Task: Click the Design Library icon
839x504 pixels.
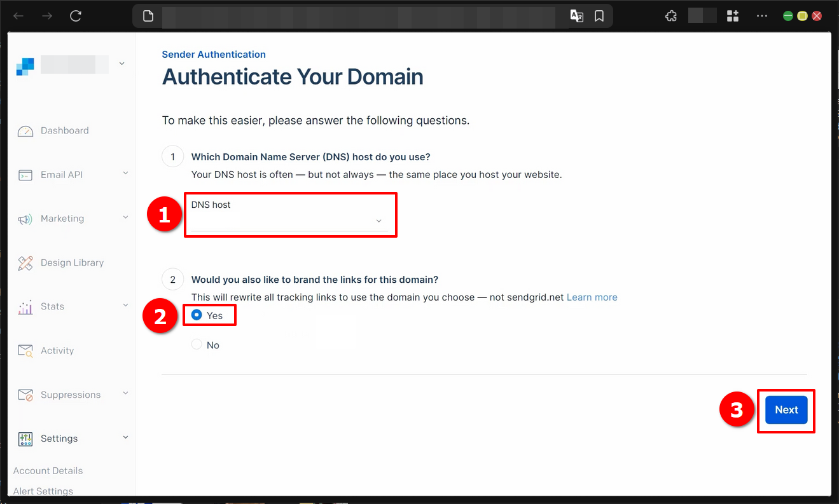Action: coord(25,262)
